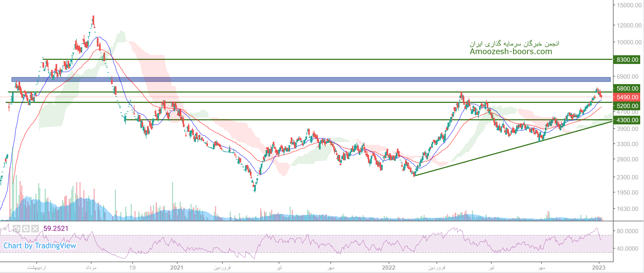Click the 2023 label on time axis
This screenshot has height=273, width=644.
599,268
